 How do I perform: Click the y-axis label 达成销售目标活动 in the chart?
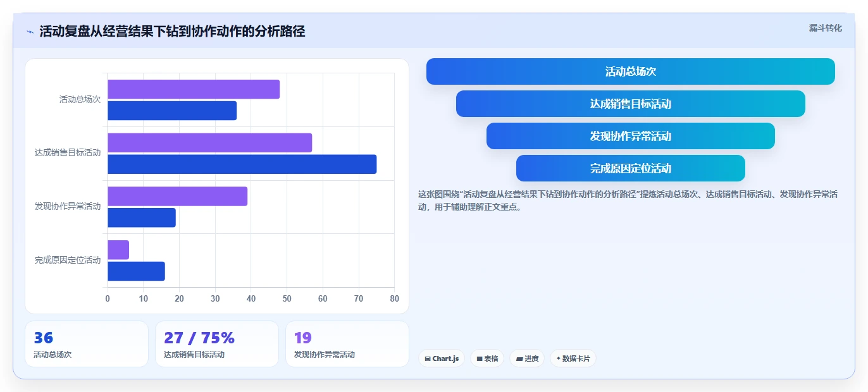click(x=68, y=153)
